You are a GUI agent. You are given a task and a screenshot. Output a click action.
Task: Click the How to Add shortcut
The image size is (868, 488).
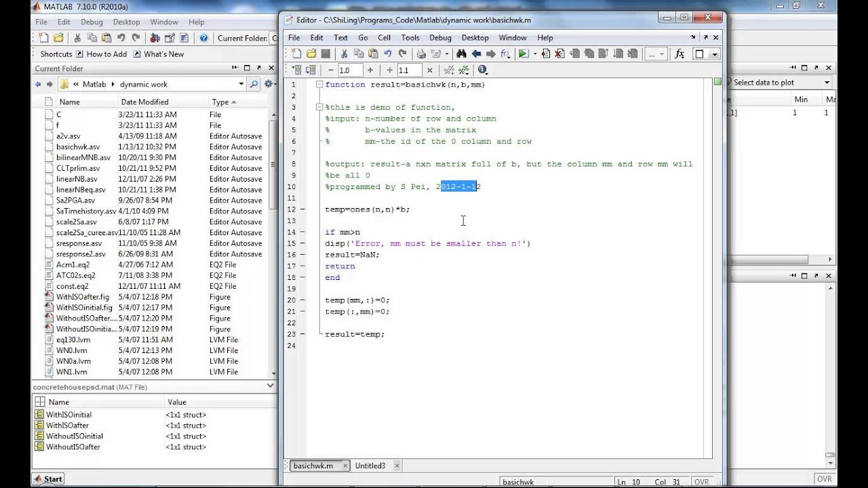[x=101, y=54]
